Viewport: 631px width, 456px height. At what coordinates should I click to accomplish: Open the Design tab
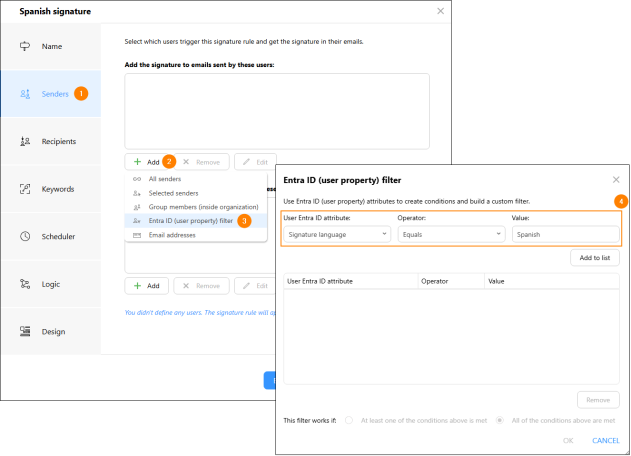coord(51,331)
